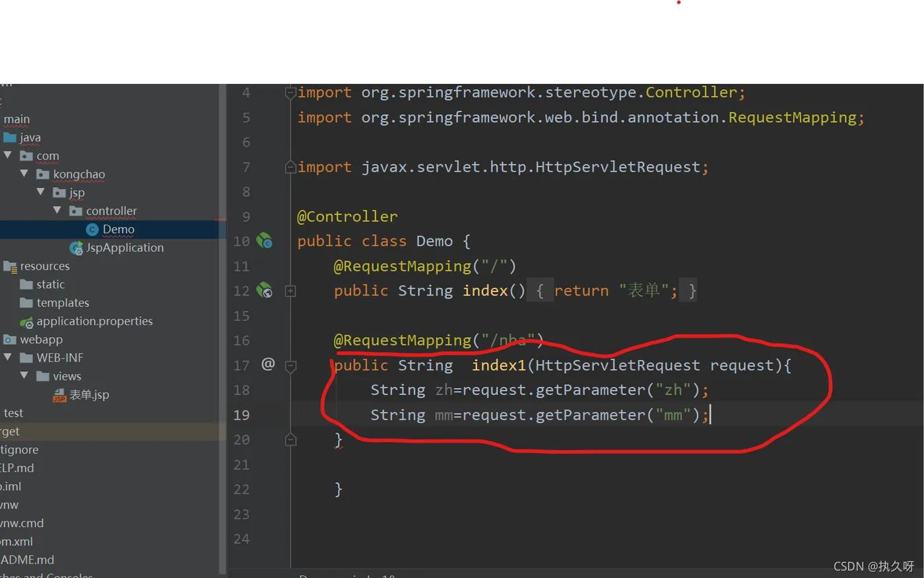Click the controller package folder icon

[76, 211]
